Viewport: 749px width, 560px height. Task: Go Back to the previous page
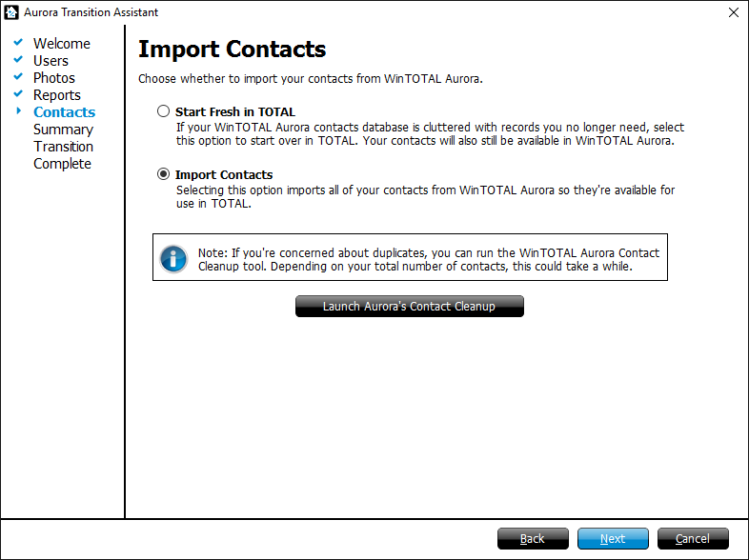tap(533, 539)
